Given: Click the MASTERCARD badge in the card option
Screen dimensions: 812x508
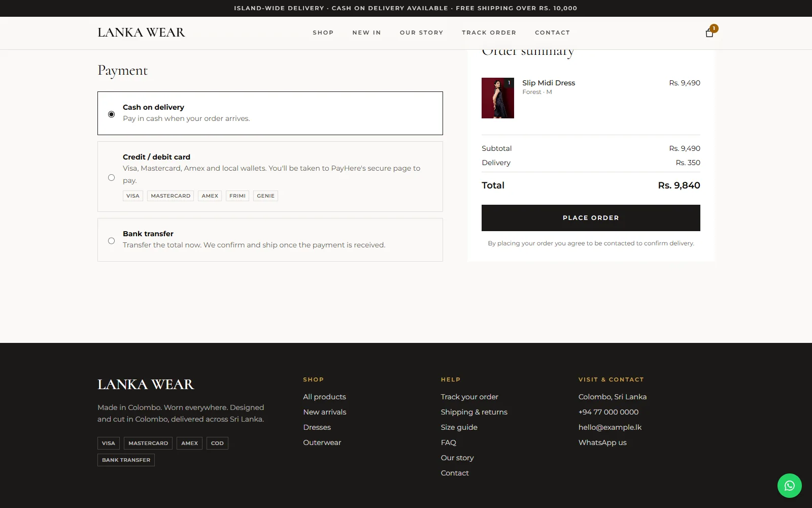Looking at the screenshot, I should point(171,196).
